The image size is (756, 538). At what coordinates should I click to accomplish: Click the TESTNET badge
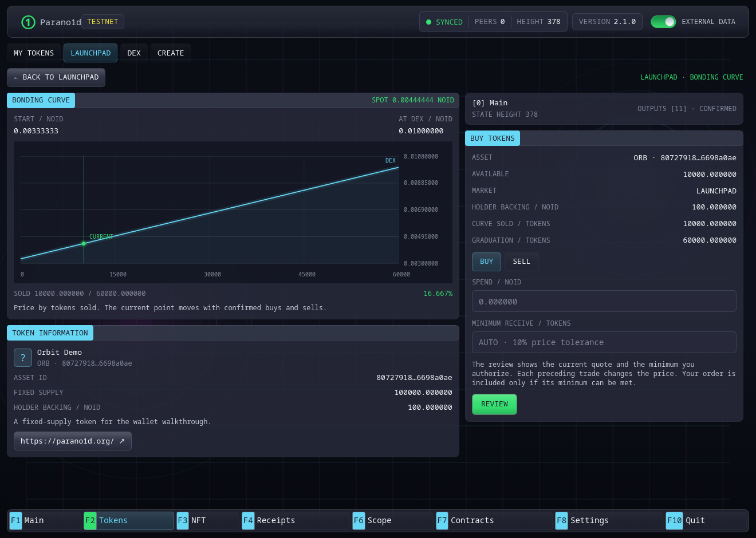(x=103, y=22)
